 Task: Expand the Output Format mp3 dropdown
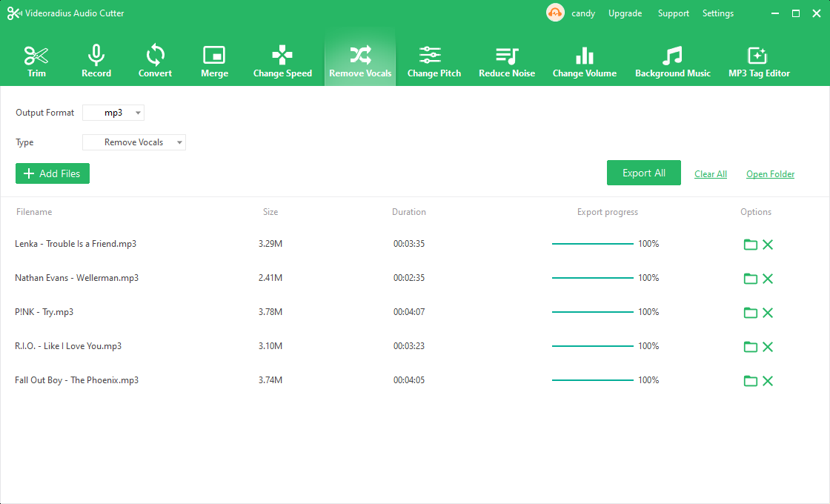113,113
